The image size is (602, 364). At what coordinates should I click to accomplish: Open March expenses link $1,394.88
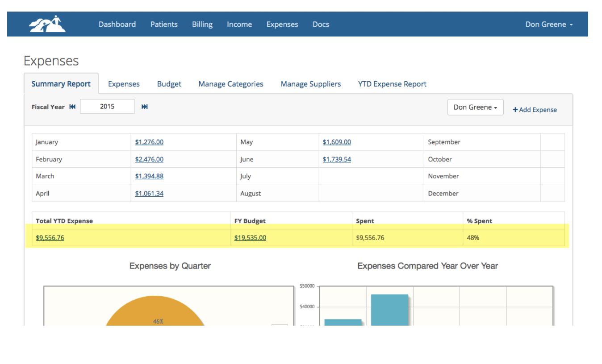149,176
